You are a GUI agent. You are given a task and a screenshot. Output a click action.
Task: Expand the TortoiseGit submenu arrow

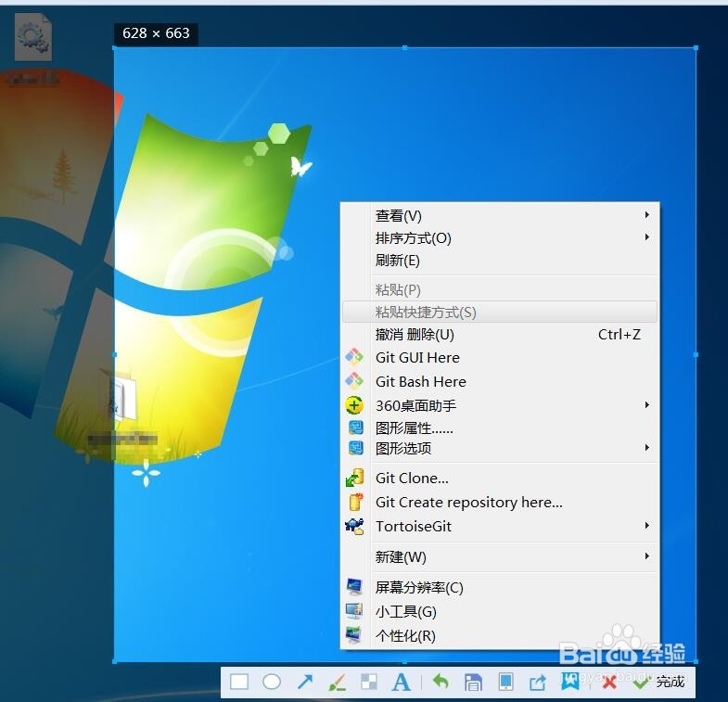point(646,526)
